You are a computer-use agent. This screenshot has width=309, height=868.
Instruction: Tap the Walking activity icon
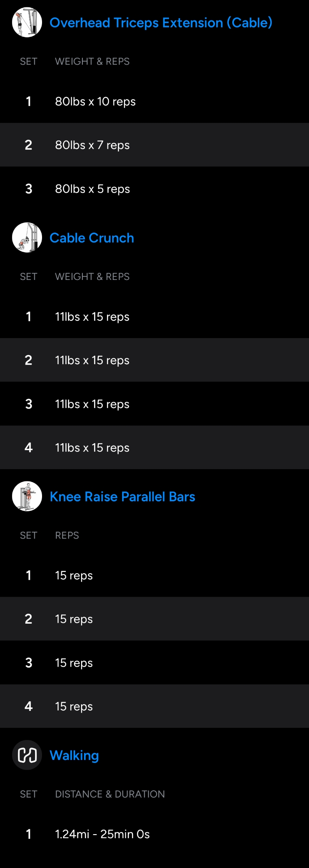[27, 755]
